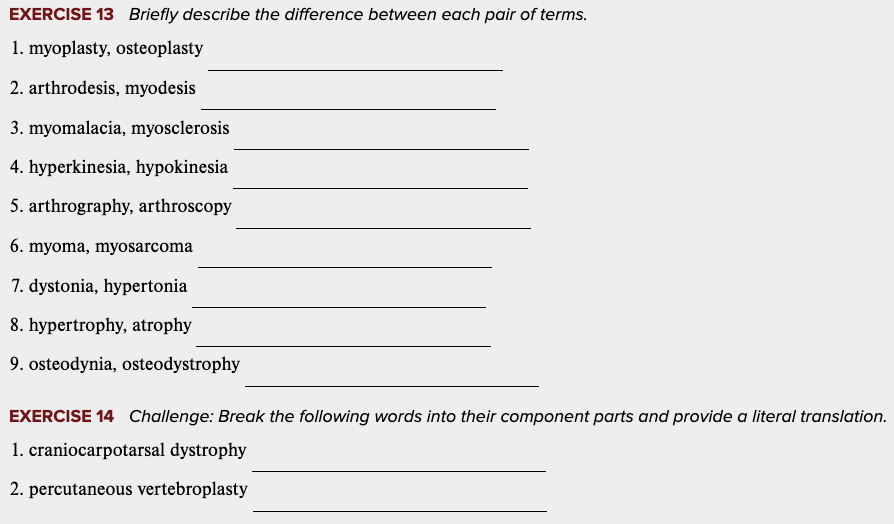Click the item text "myoplasty, osteoplasty"
The height and width of the screenshot is (524, 894).
pos(115,48)
